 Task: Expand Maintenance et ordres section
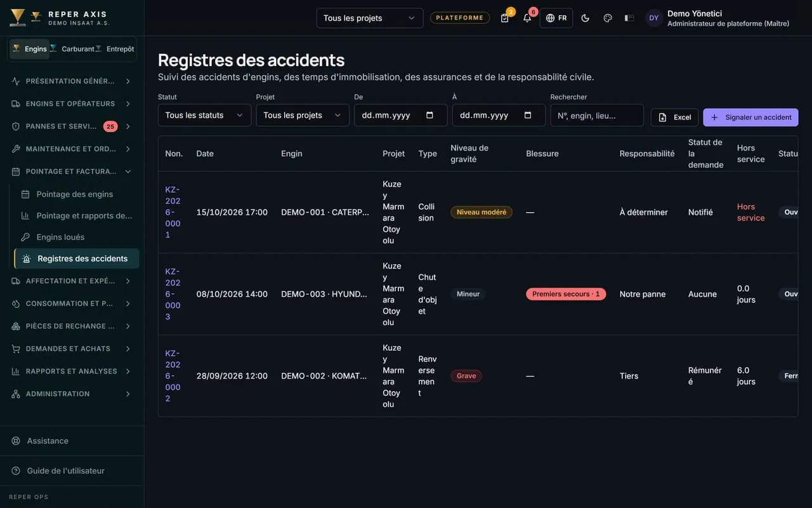coord(72,149)
